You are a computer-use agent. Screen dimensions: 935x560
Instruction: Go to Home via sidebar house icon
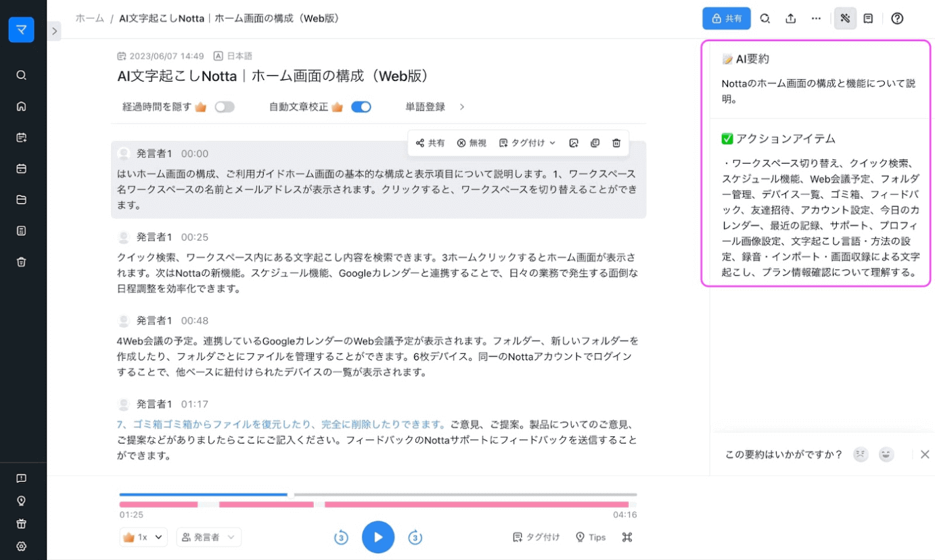(x=21, y=106)
